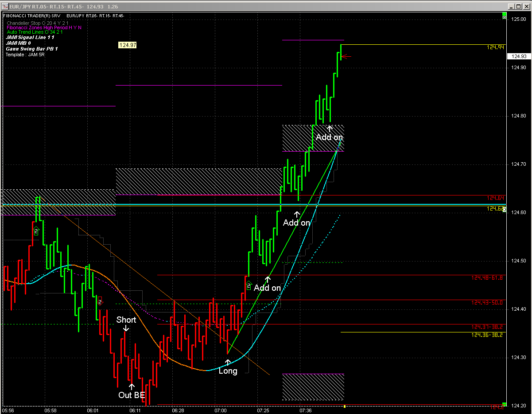Click the 124.40 price axis label
532x414 pixels.
(x=518, y=309)
